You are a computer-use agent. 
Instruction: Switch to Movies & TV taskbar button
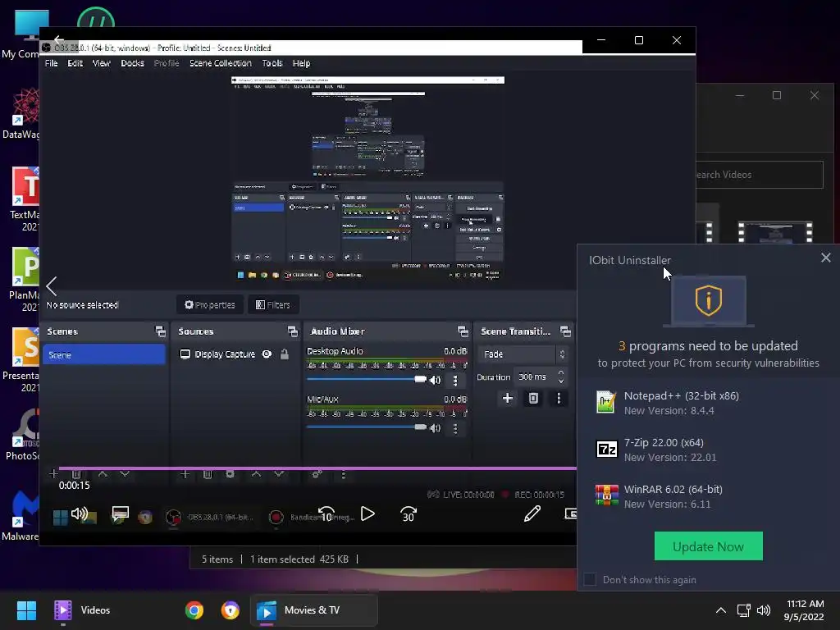tap(314, 610)
